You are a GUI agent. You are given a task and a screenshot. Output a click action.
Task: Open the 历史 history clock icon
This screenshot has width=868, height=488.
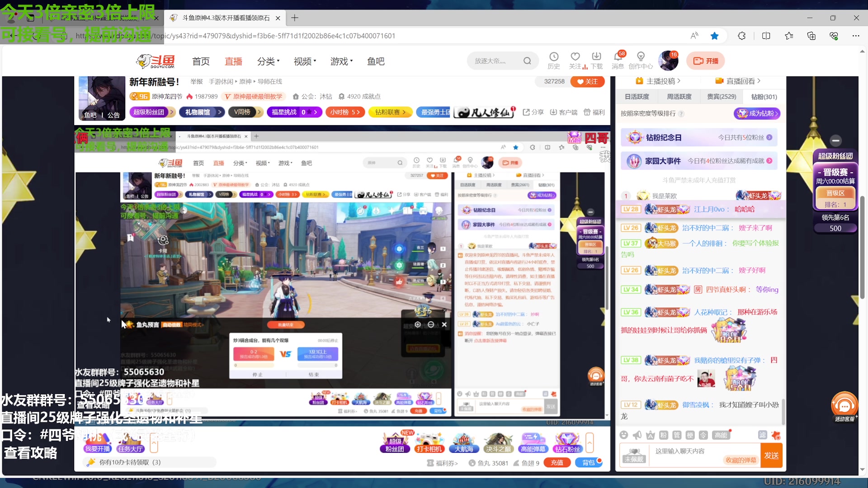pyautogui.click(x=553, y=57)
